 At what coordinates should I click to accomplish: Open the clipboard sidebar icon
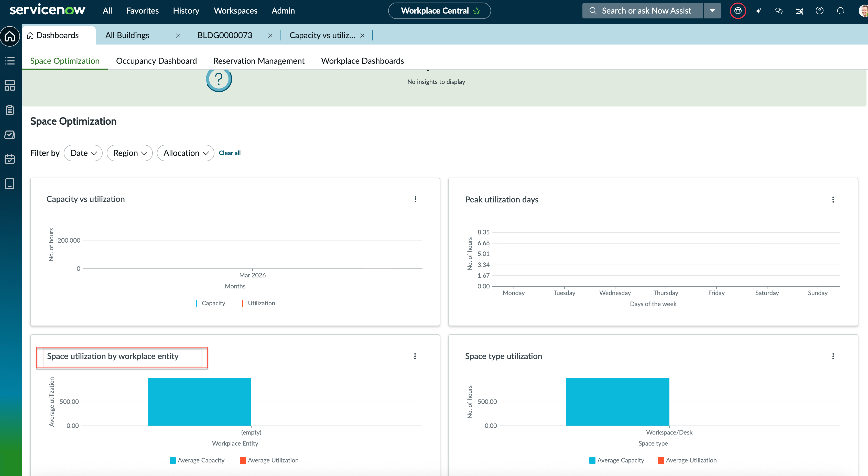pyautogui.click(x=10, y=110)
